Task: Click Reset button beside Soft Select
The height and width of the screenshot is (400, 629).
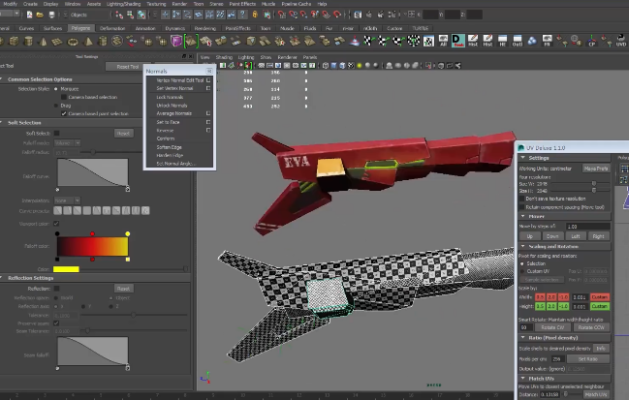Action: click(124, 133)
